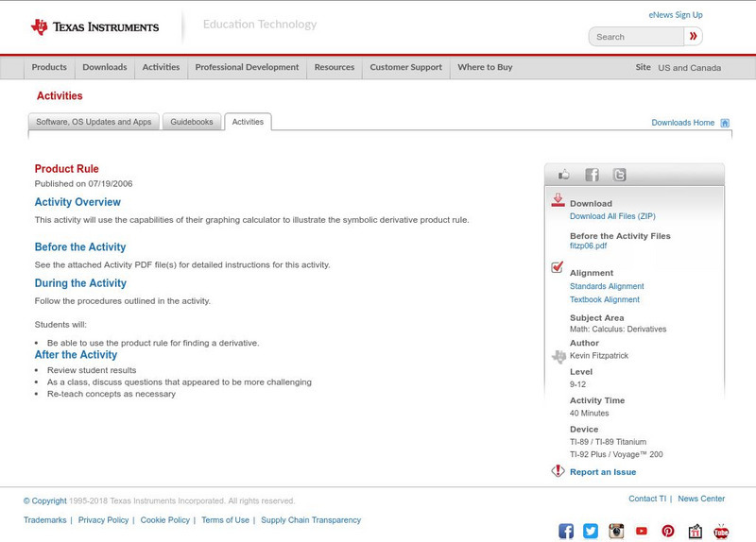Open the Products menu

[x=49, y=67]
